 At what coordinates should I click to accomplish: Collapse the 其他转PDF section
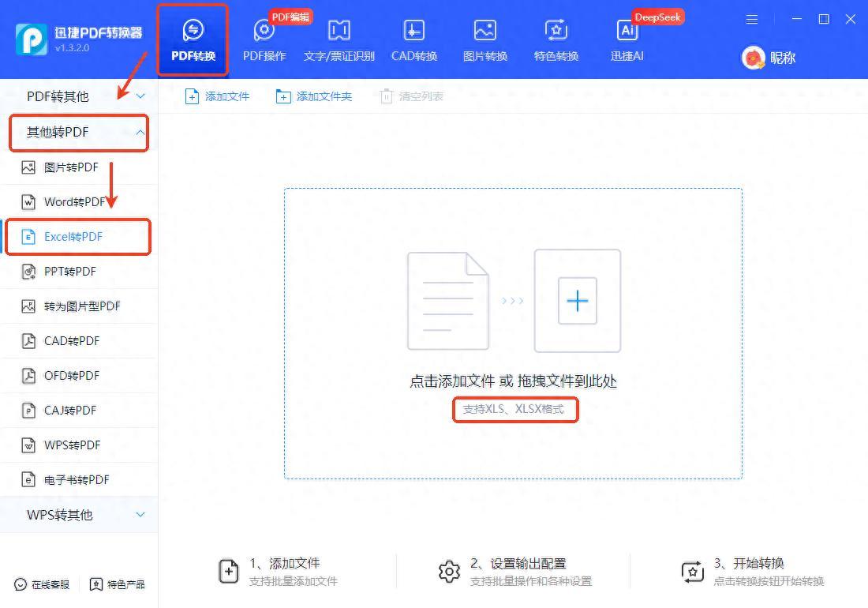(x=140, y=132)
